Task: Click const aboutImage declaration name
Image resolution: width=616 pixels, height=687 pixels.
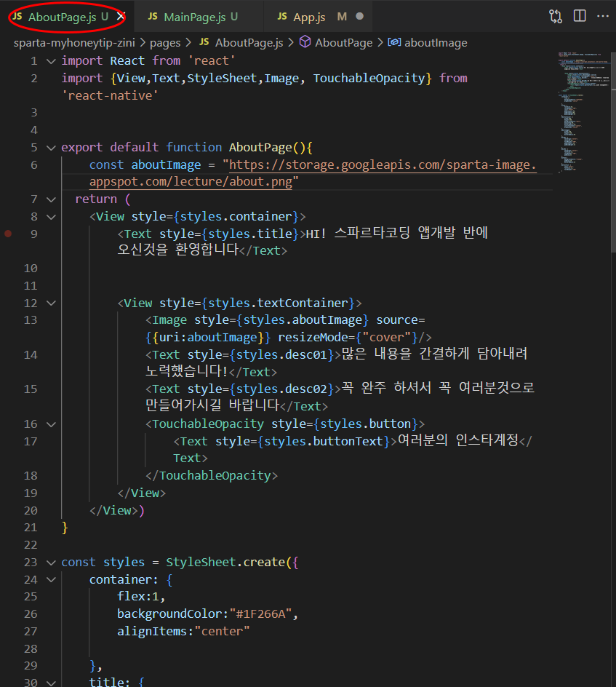Action: 166,164
